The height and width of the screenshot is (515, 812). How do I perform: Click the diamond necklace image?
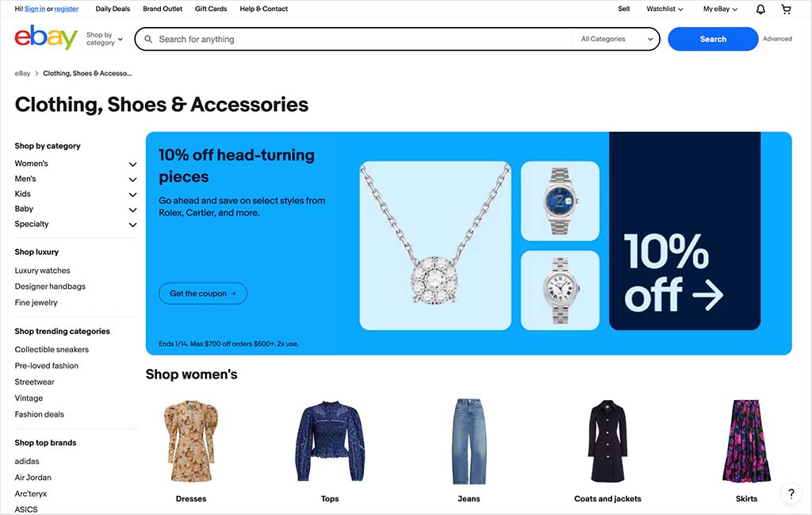tap(435, 245)
